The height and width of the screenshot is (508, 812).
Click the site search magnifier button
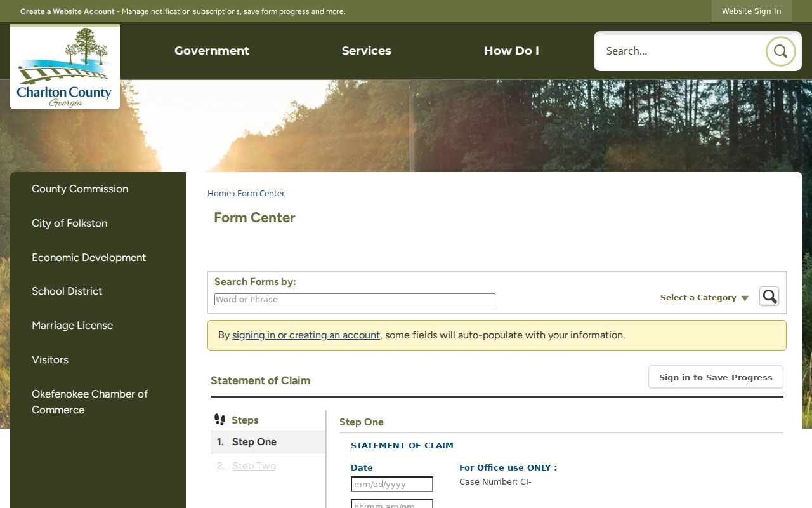(780, 51)
